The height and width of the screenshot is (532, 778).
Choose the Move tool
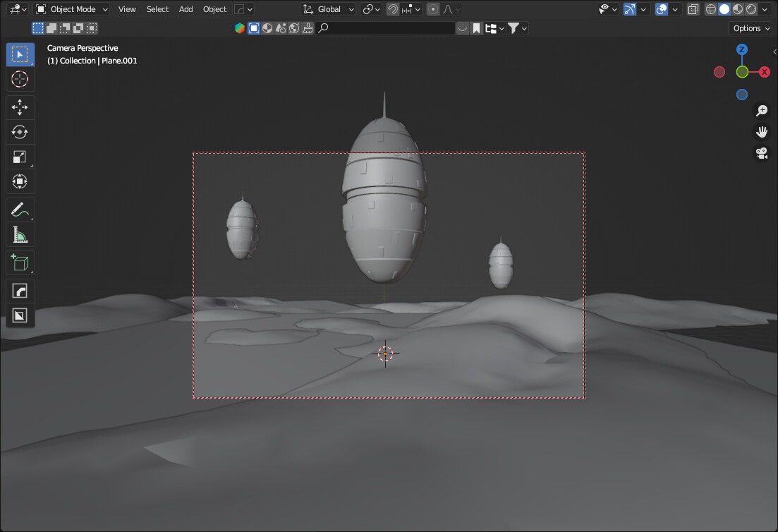coord(20,107)
